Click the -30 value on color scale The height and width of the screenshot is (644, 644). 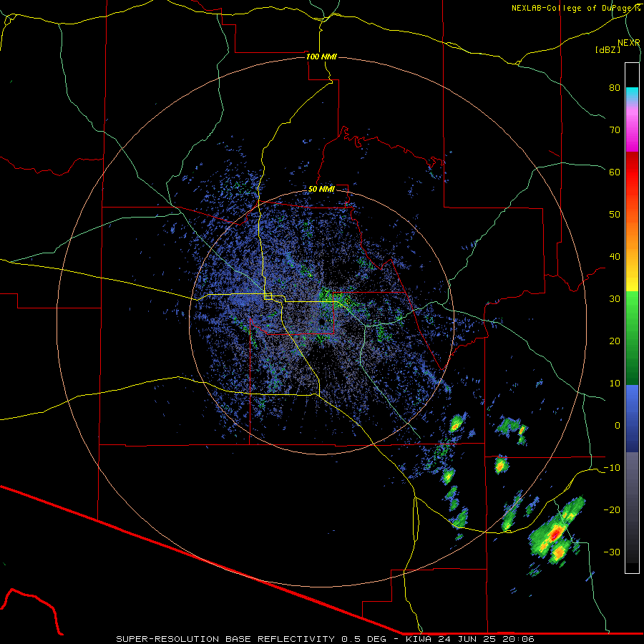click(x=612, y=552)
